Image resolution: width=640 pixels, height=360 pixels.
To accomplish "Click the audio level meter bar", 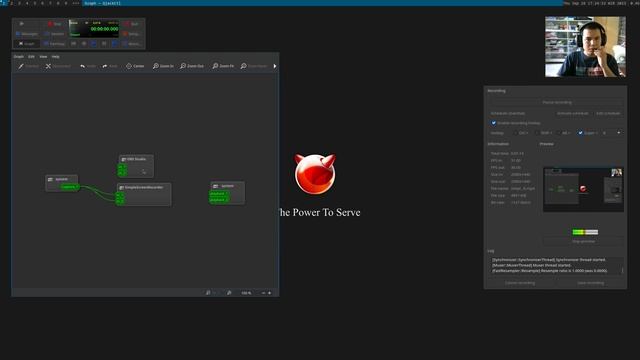I will pyautogui.click(x=585, y=232).
